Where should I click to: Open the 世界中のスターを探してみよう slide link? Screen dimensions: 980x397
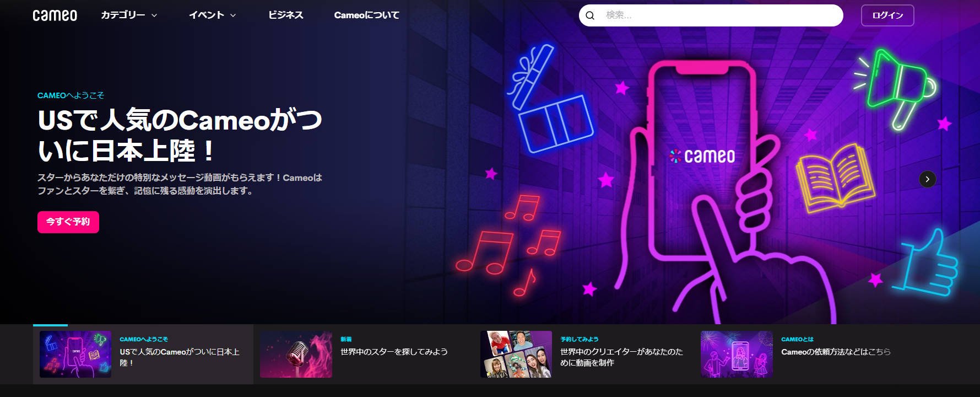tap(394, 352)
